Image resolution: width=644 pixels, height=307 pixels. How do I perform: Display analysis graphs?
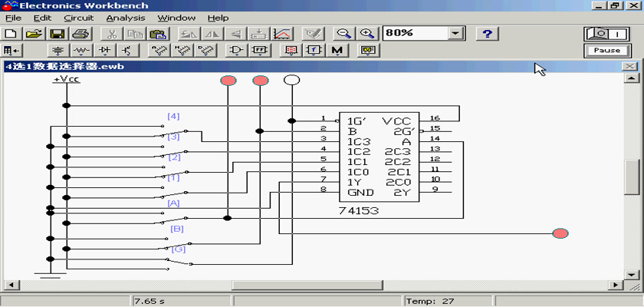283,34
